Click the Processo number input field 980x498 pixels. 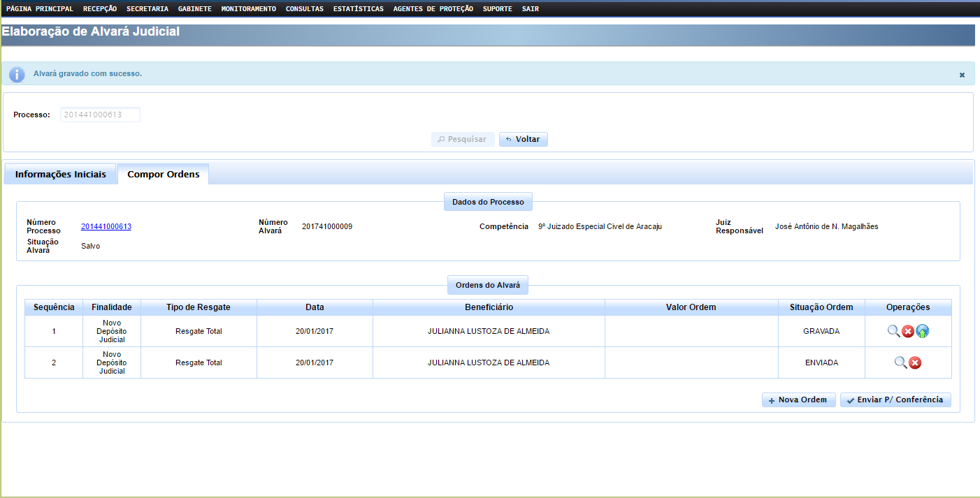click(x=100, y=115)
